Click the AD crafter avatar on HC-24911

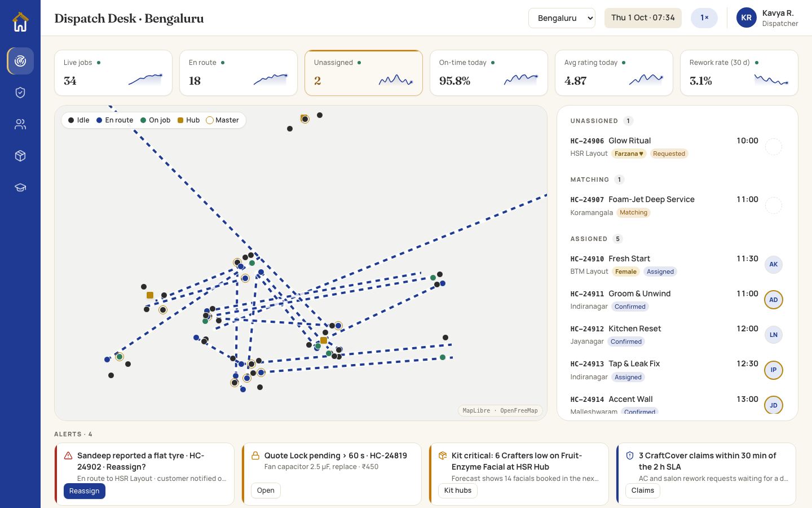[x=773, y=300]
